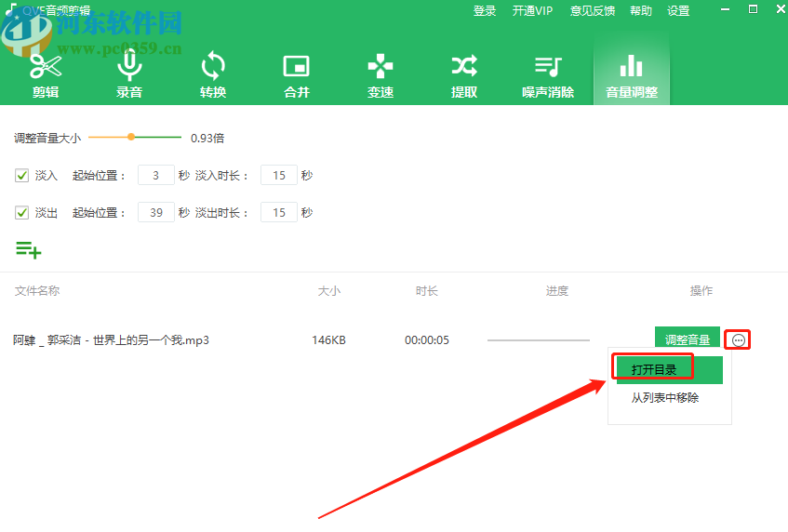Click the 0.93倍 volume value
Screen dimensions: 788x532
(207, 139)
